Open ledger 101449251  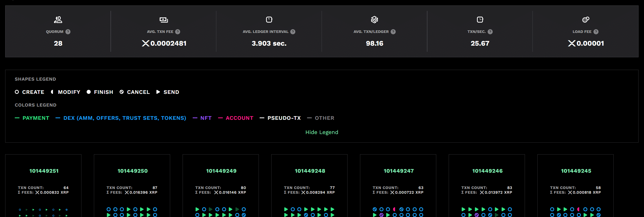coord(44,171)
